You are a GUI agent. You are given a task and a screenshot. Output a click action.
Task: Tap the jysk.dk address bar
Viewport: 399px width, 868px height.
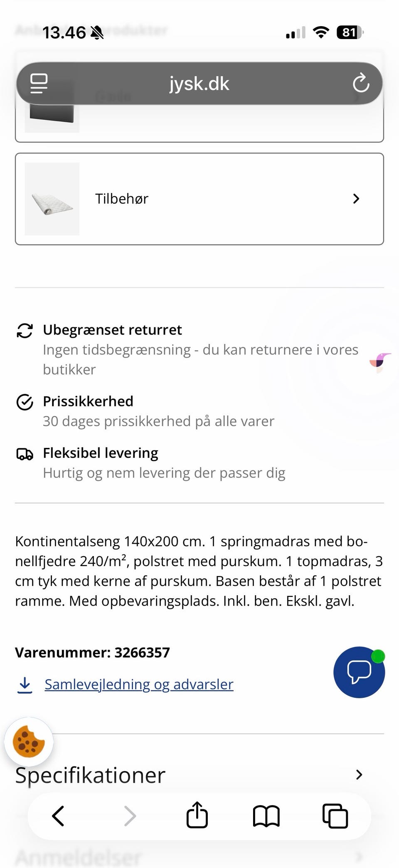pos(199,83)
